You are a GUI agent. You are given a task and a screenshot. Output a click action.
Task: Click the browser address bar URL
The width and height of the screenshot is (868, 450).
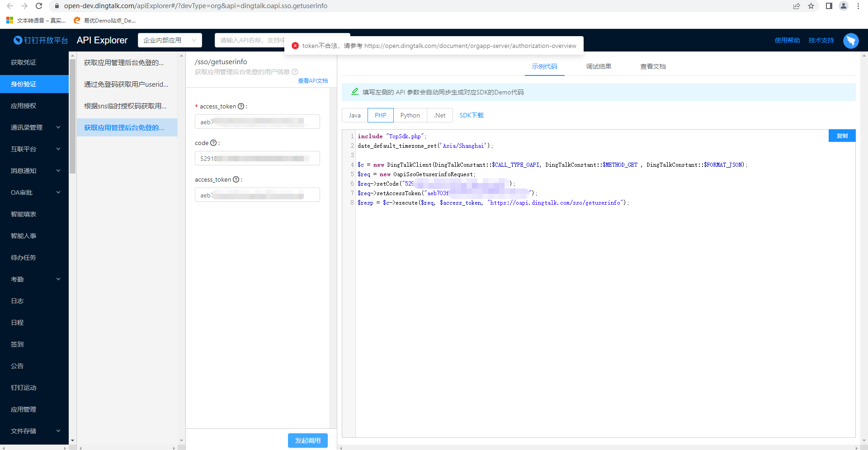[x=196, y=6]
